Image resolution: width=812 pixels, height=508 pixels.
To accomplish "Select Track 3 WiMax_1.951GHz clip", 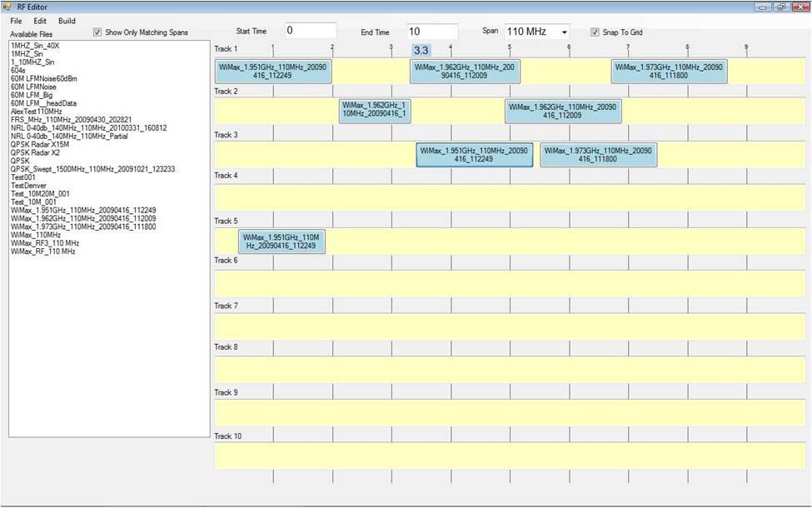I will [475, 155].
